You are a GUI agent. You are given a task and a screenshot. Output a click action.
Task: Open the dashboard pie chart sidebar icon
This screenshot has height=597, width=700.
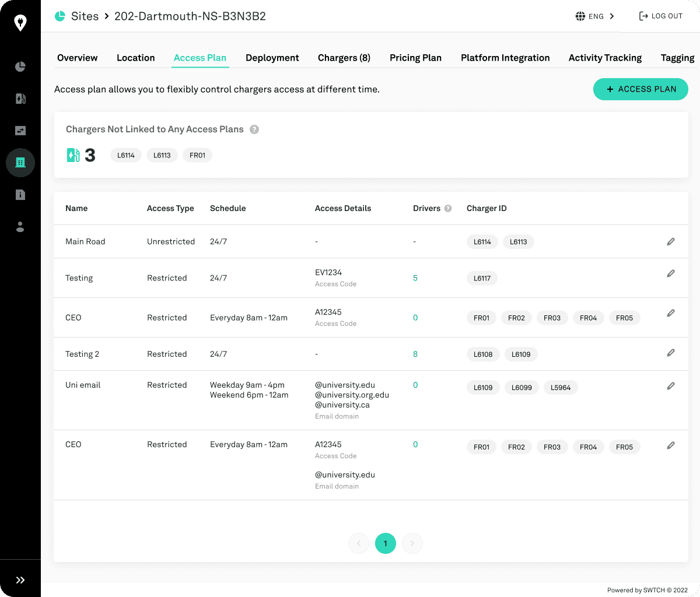click(20, 66)
